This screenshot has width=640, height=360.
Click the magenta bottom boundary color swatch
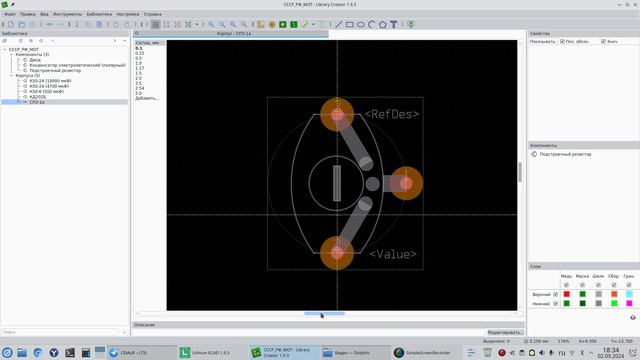pos(629,304)
